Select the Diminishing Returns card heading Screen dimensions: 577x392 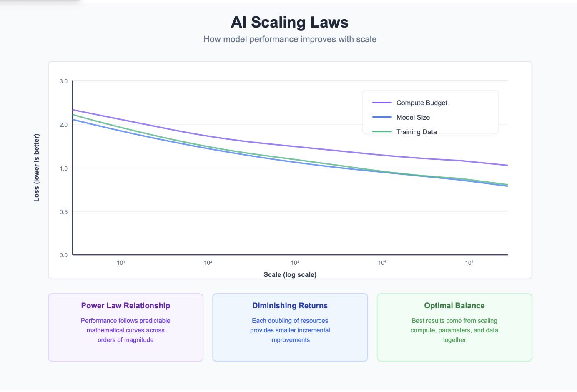click(x=290, y=305)
